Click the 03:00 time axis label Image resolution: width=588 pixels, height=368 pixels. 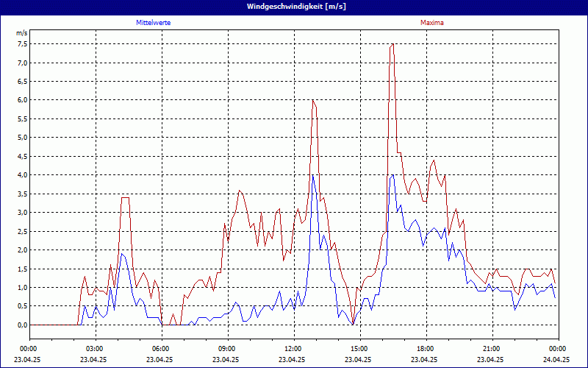94,348
